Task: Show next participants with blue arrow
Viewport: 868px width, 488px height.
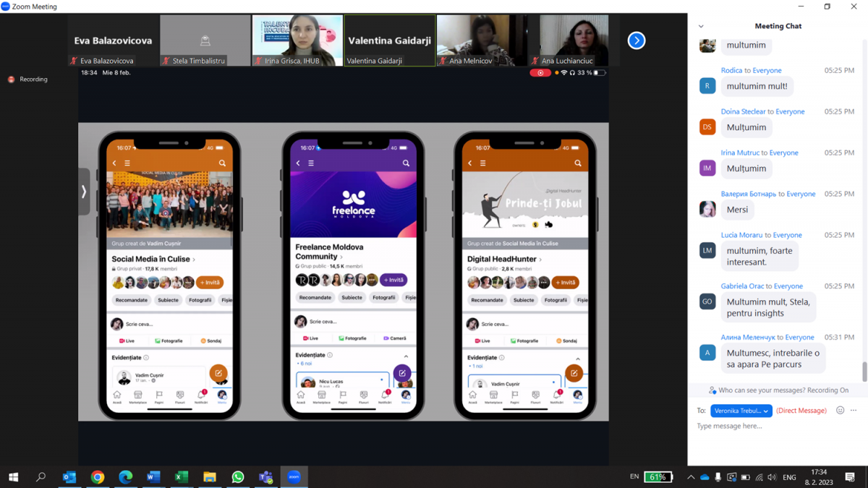Action: click(x=636, y=40)
